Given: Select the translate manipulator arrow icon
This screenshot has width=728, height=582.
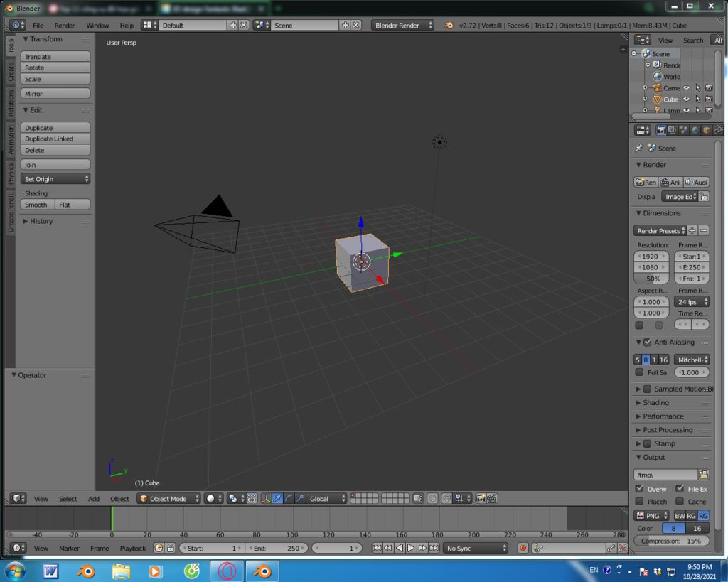Looking at the screenshot, I should [277, 498].
